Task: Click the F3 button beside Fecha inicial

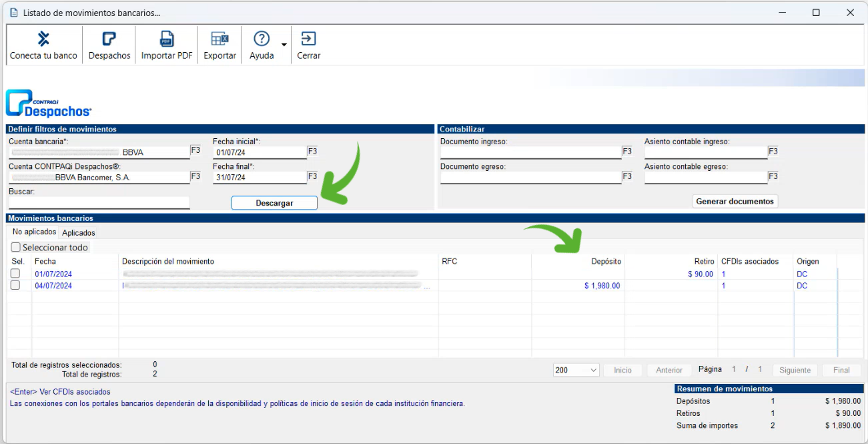Action: (x=312, y=152)
